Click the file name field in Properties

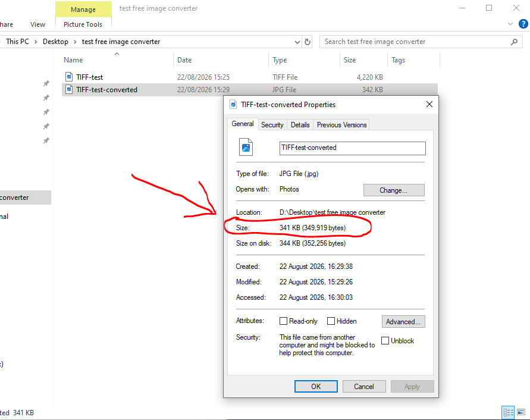352,148
